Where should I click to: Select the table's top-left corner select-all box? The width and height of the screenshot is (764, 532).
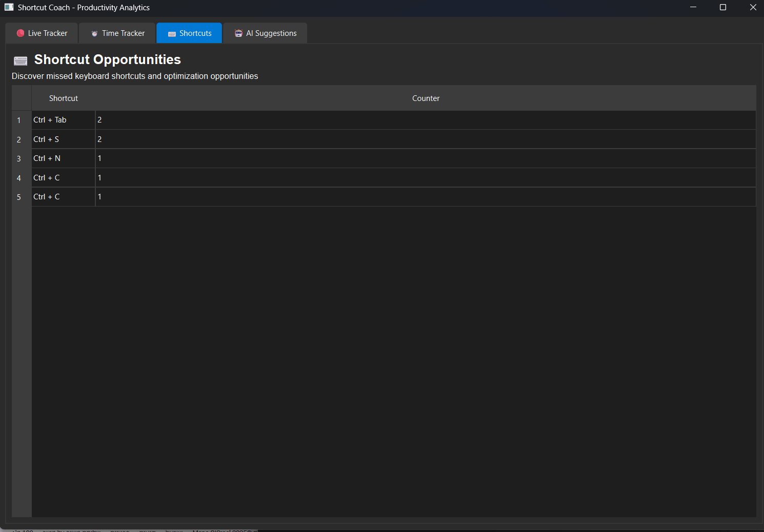[x=22, y=98]
